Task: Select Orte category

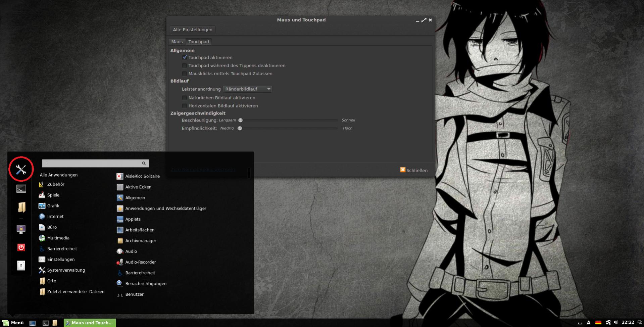Action: coord(47,281)
